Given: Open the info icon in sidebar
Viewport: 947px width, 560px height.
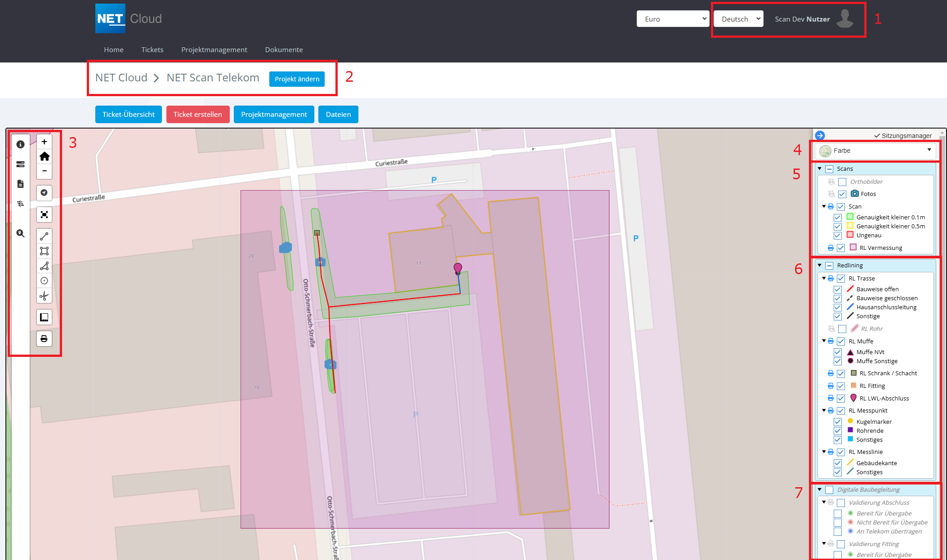Looking at the screenshot, I should tap(20, 144).
